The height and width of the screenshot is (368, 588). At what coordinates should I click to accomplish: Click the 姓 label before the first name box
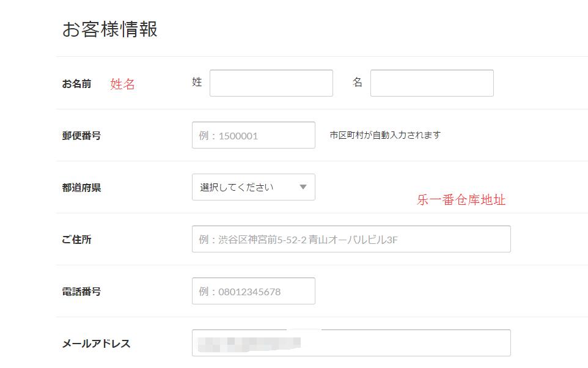197,82
